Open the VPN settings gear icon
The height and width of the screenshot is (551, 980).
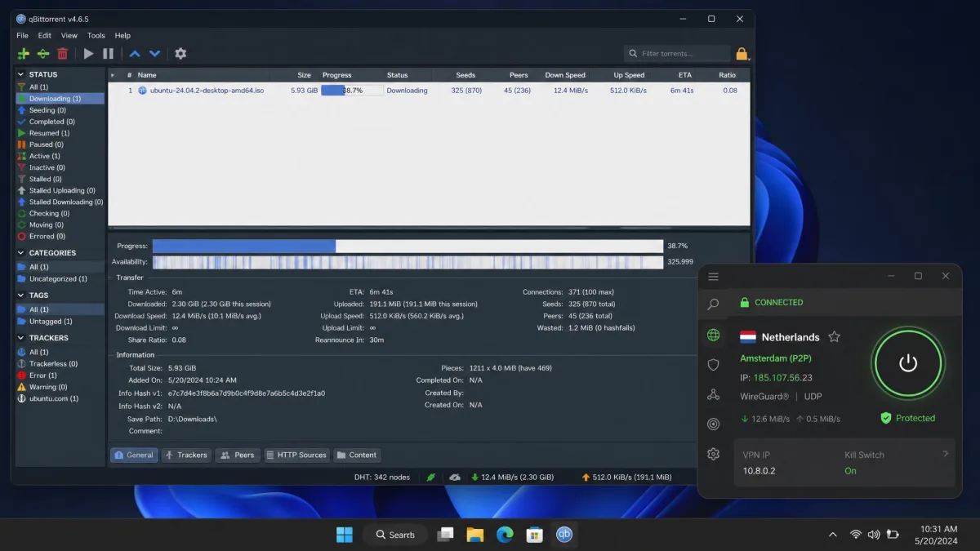[713, 454]
